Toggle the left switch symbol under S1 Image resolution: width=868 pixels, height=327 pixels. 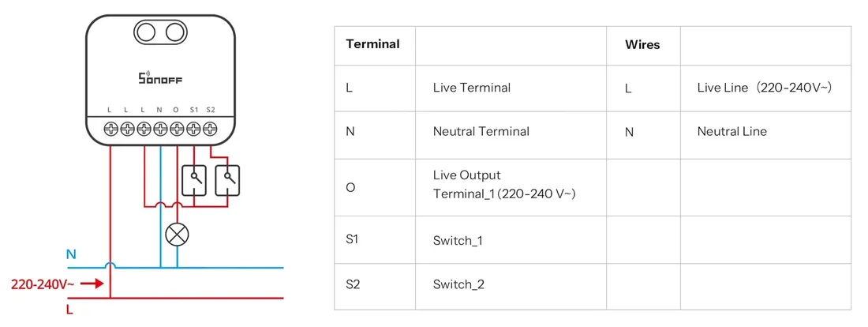coord(194,180)
